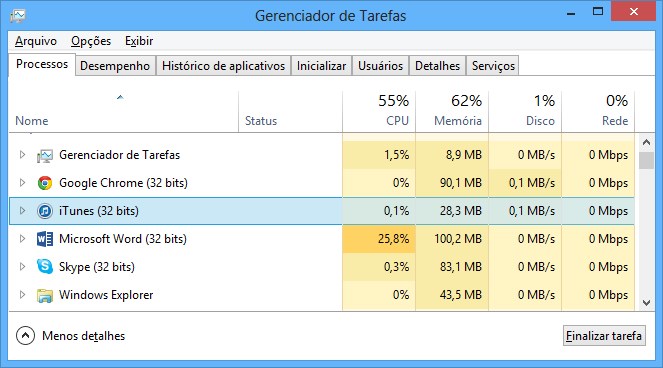
Task: Open the Opções menu
Action: click(x=91, y=41)
